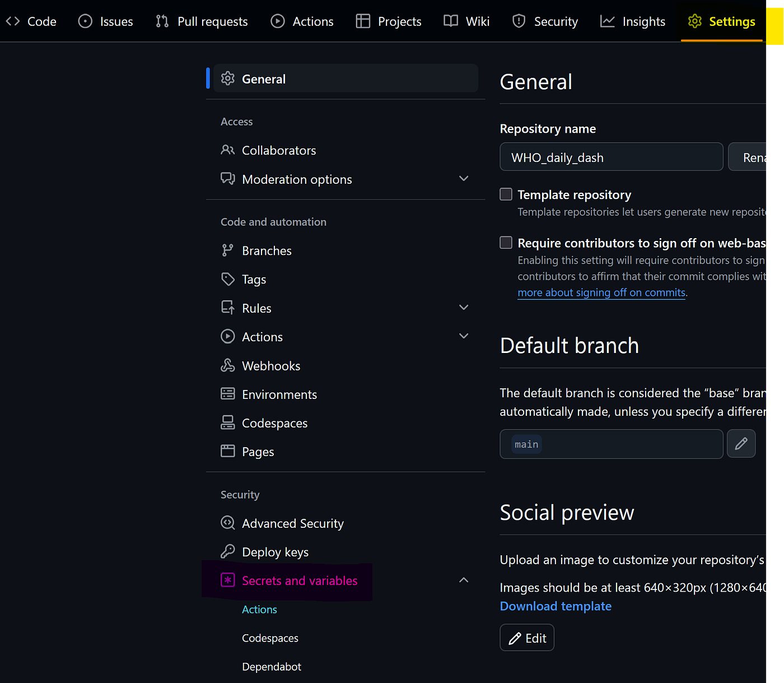Expand the Moderation options chevron
784x683 pixels.
click(x=464, y=179)
